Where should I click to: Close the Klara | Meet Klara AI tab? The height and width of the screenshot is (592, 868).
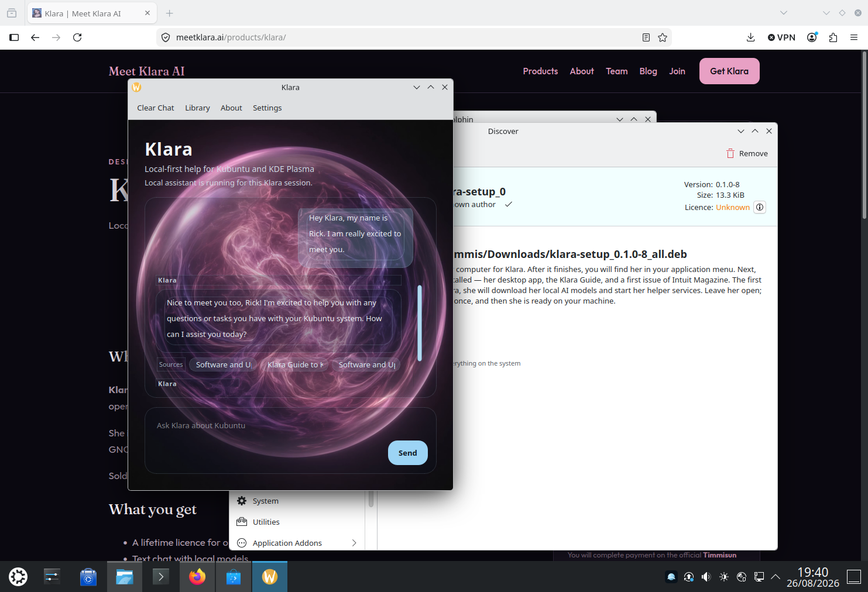147,13
